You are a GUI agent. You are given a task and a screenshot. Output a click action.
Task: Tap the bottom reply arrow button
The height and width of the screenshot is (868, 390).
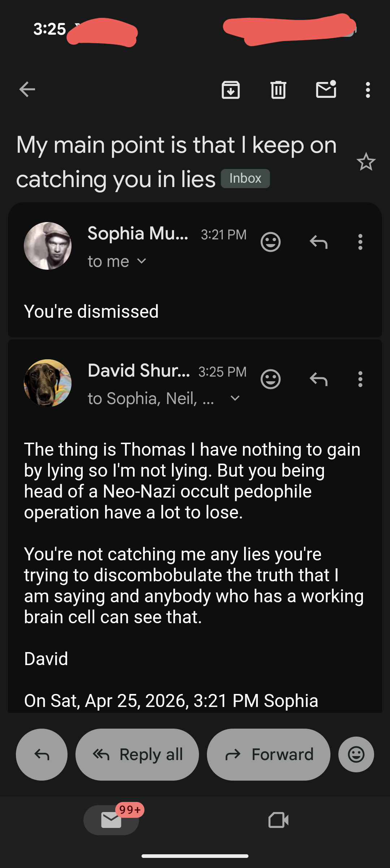(42, 754)
